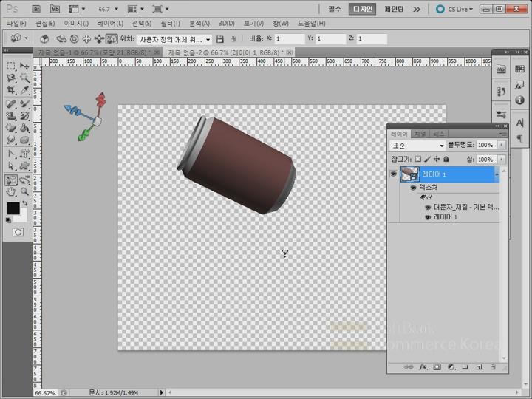
Task: Open Mini Bridge from top bar
Action: 55,9
